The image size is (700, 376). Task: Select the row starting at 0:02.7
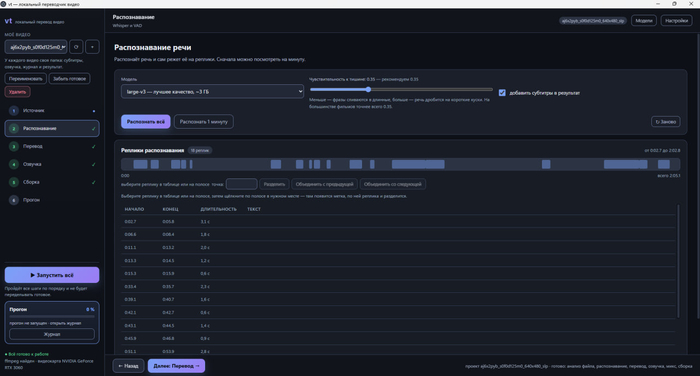point(398,221)
